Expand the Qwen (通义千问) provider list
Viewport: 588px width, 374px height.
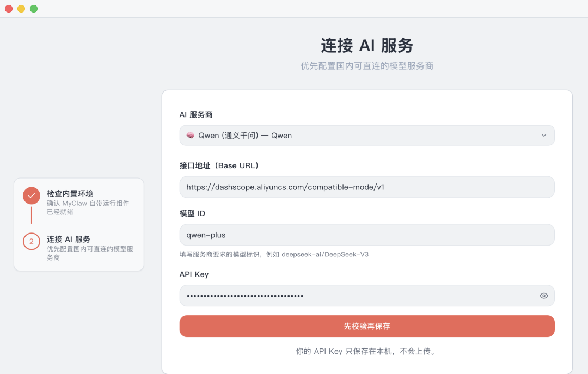(367, 135)
